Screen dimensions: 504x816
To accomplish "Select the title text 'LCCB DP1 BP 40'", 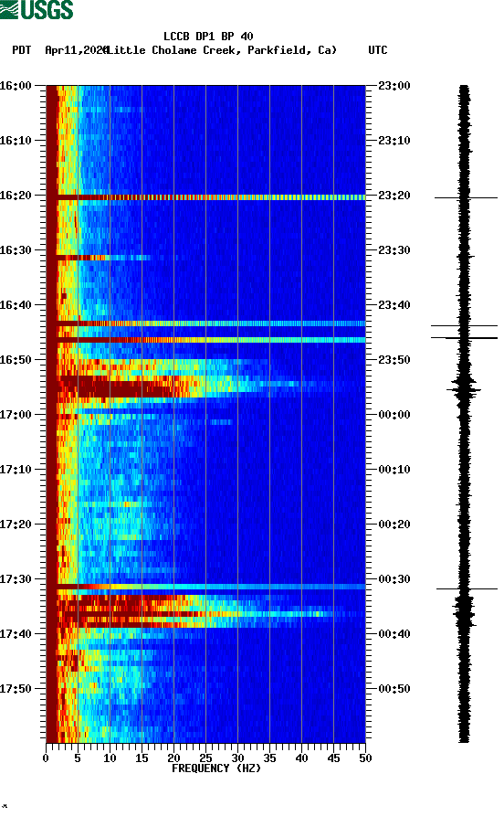I will point(208,37).
